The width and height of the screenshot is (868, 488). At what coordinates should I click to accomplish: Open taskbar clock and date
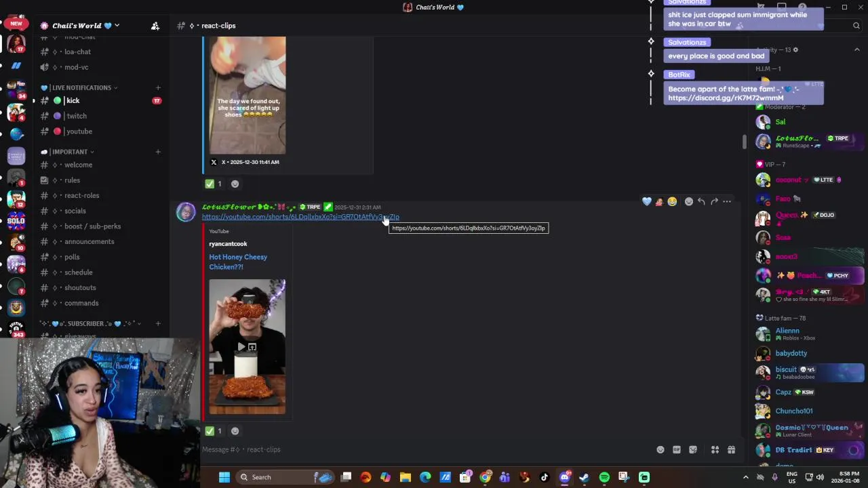point(844,477)
